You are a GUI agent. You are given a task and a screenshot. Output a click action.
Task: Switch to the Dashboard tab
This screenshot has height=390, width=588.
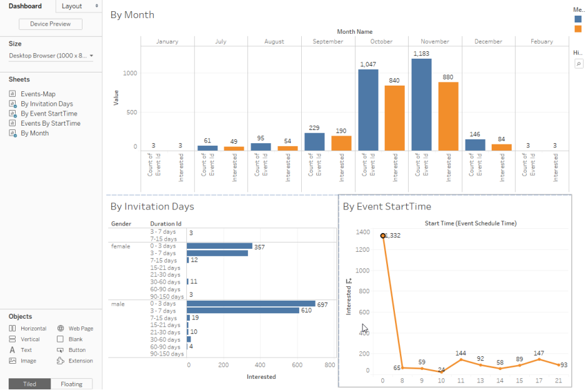pyautogui.click(x=26, y=6)
